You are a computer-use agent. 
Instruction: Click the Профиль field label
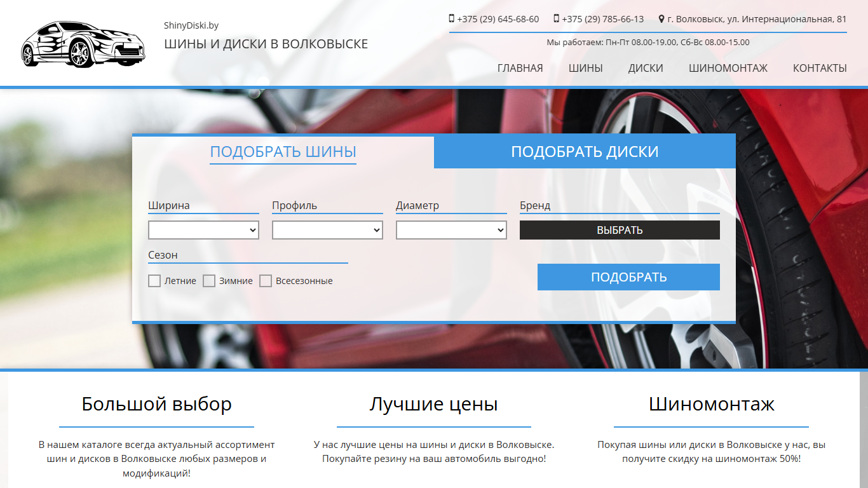click(294, 206)
